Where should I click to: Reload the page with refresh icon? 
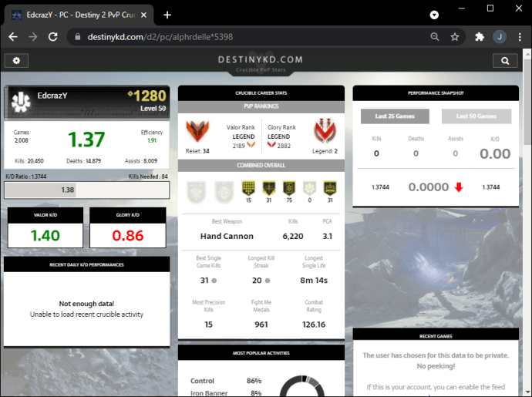click(53, 37)
